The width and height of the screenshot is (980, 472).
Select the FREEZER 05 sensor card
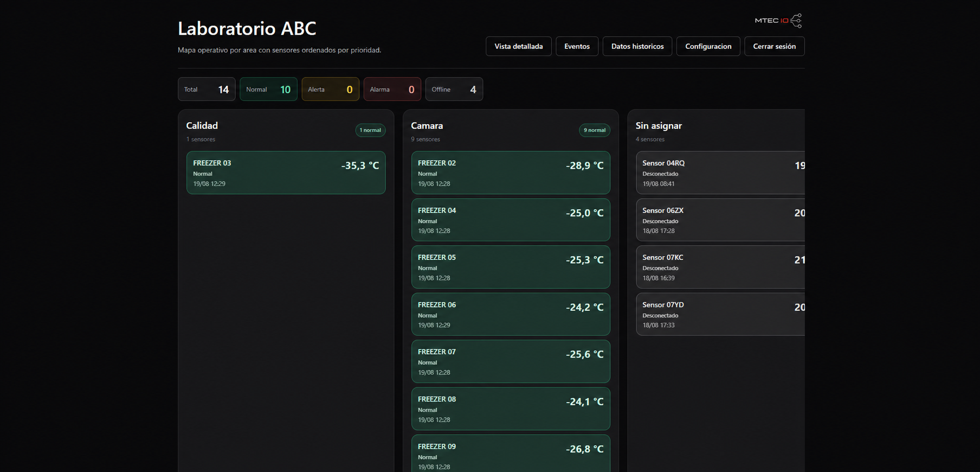click(x=511, y=267)
